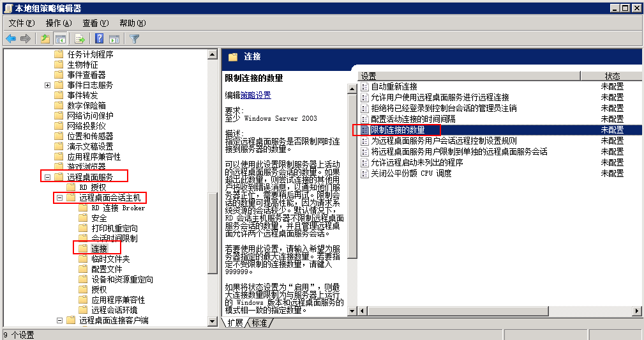Image resolution: width=644 pixels, height=340 pixels.
Task: Click the Up one level folder icon
Action: (x=45, y=38)
